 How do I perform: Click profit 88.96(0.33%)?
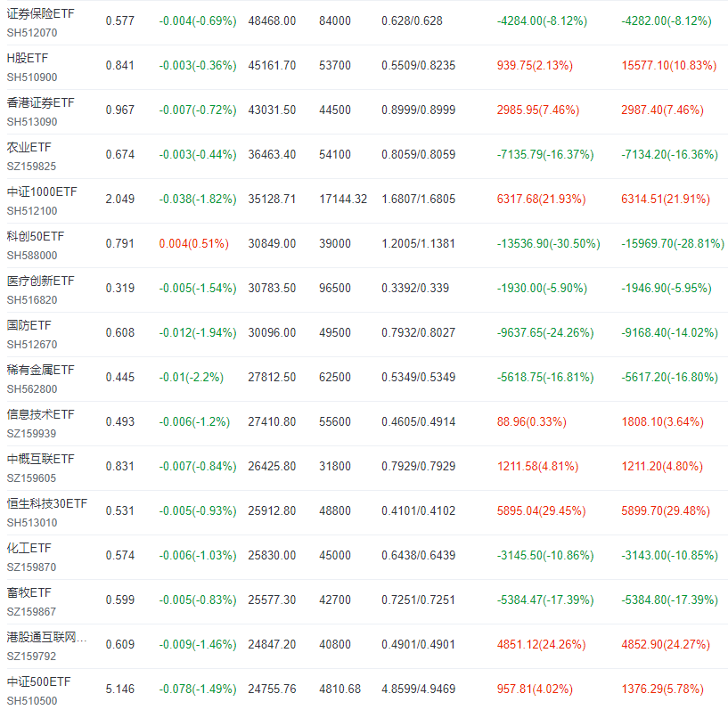coord(532,422)
